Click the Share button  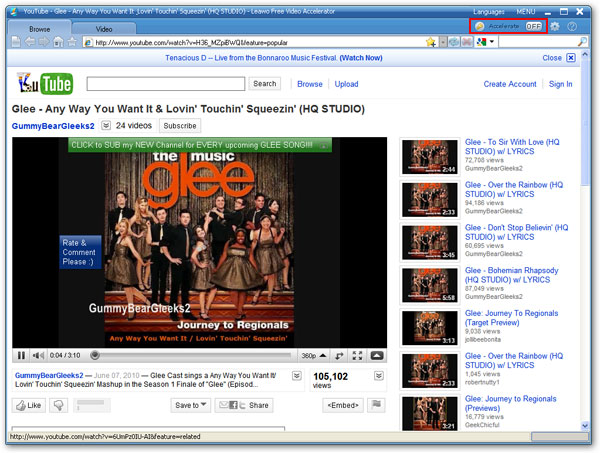click(x=244, y=405)
